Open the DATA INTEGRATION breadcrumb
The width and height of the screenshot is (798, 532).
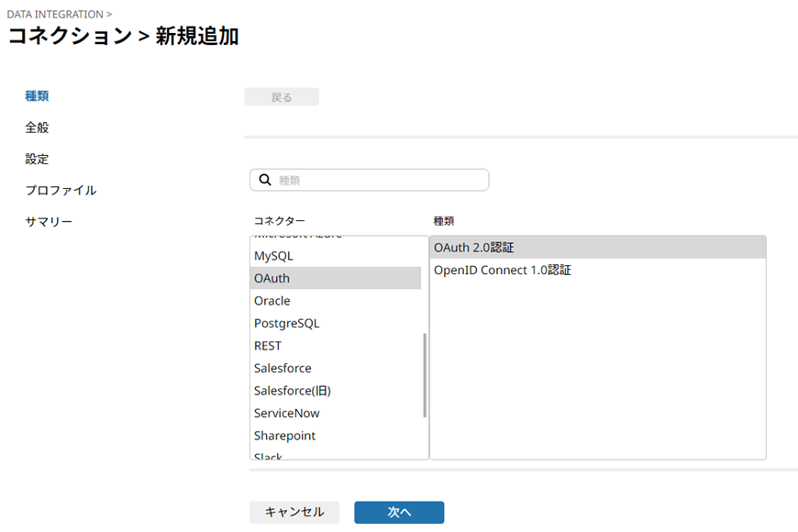point(55,15)
